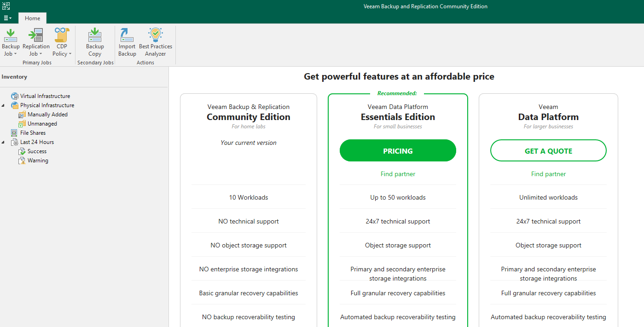Switch to the Home ribbon tab
This screenshot has width=644, height=327.
click(x=32, y=18)
